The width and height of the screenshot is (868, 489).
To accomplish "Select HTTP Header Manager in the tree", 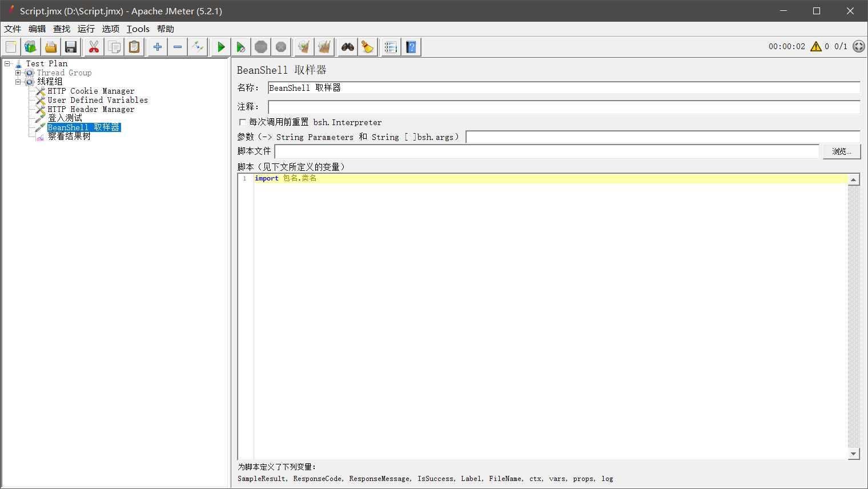I will click(91, 109).
